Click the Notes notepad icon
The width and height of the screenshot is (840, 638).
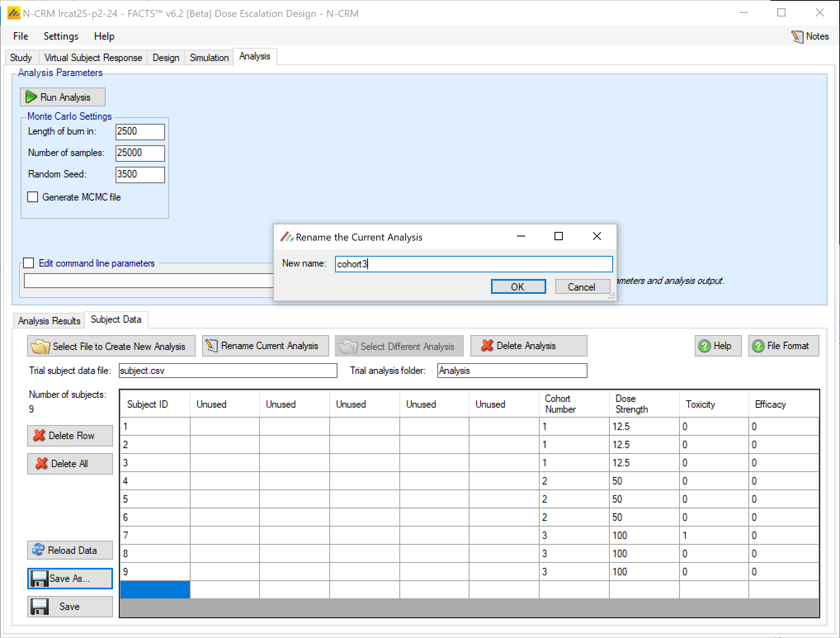click(x=797, y=37)
